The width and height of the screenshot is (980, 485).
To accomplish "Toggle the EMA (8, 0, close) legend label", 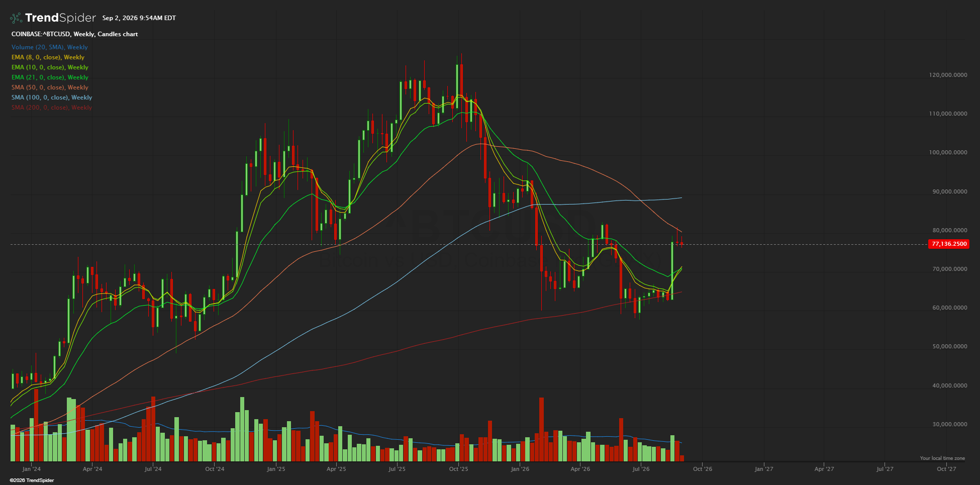I will [x=48, y=57].
